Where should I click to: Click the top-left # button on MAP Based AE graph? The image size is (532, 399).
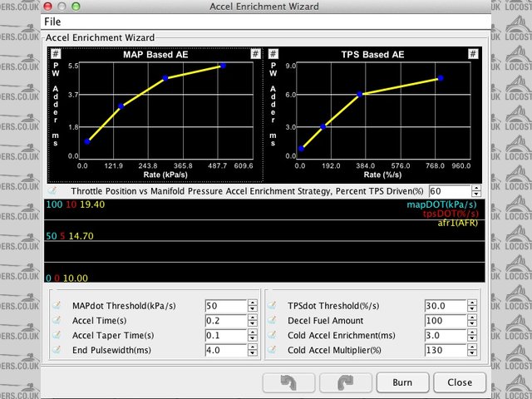point(56,53)
